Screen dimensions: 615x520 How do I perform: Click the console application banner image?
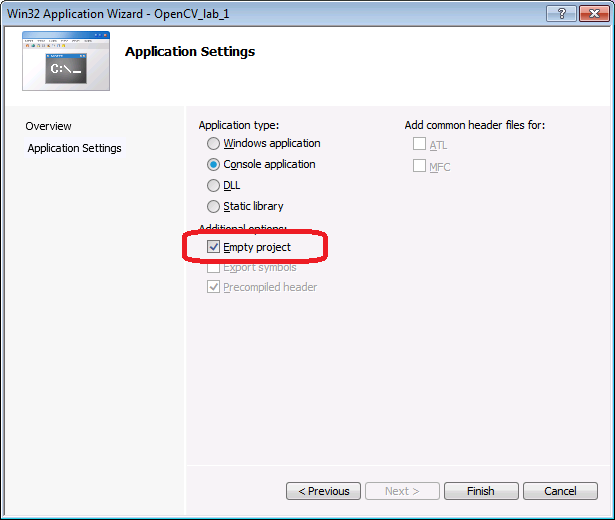pos(66,61)
